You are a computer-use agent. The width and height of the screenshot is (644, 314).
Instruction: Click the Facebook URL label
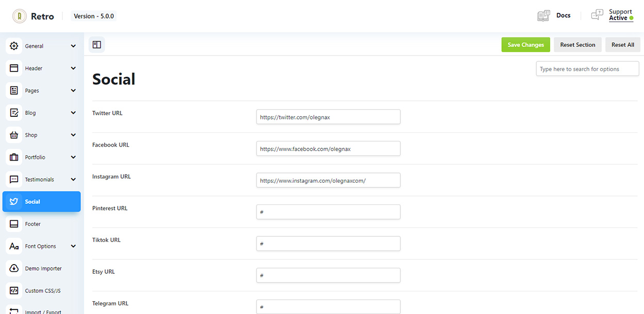tap(111, 145)
